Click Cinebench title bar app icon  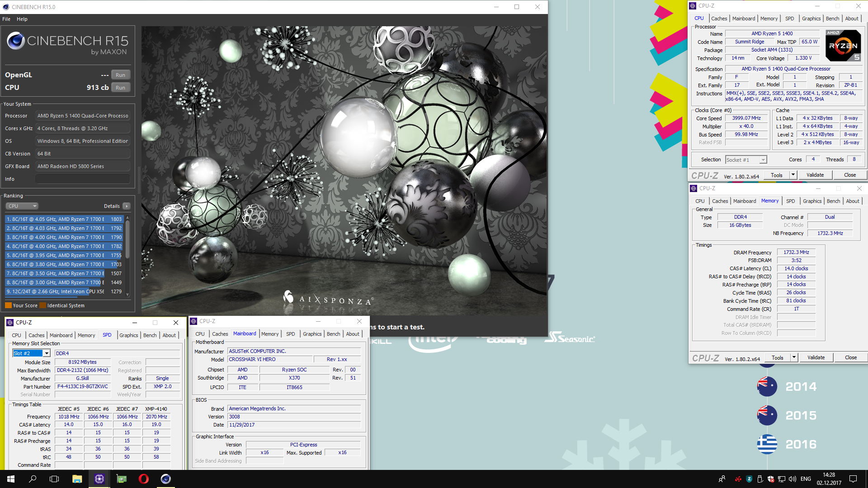click(x=6, y=7)
